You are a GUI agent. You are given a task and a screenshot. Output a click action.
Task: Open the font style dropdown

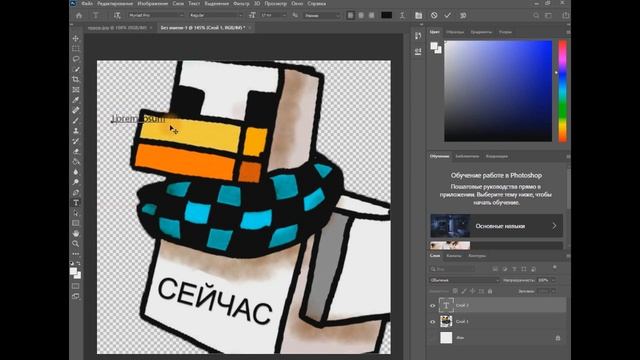click(x=216, y=16)
